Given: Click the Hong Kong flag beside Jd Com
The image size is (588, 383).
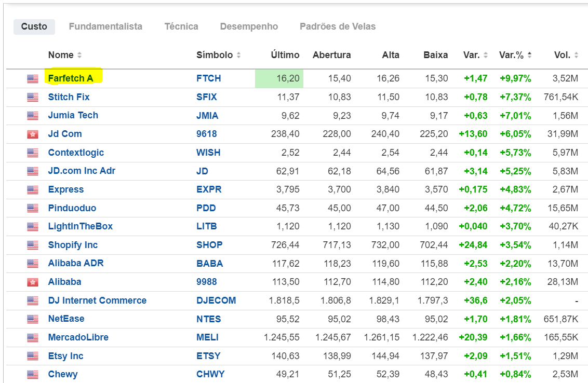Looking at the screenshot, I should (x=33, y=134).
